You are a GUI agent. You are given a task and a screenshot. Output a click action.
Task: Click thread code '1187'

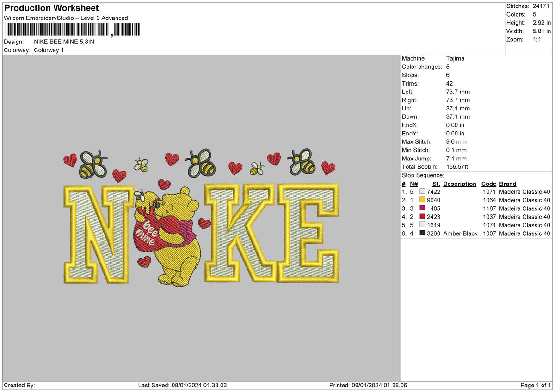pyautogui.click(x=488, y=208)
